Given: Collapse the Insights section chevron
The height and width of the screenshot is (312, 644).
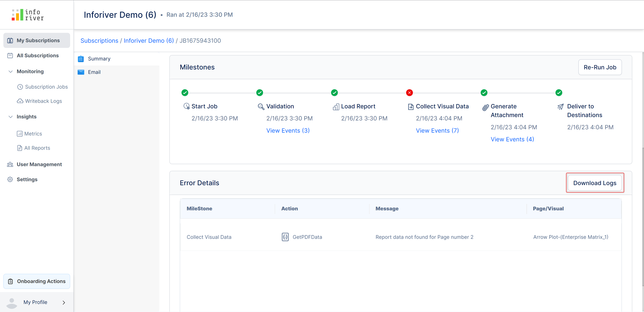Looking at the screenshot, I should pyautogui.click(x=10, y=117).
